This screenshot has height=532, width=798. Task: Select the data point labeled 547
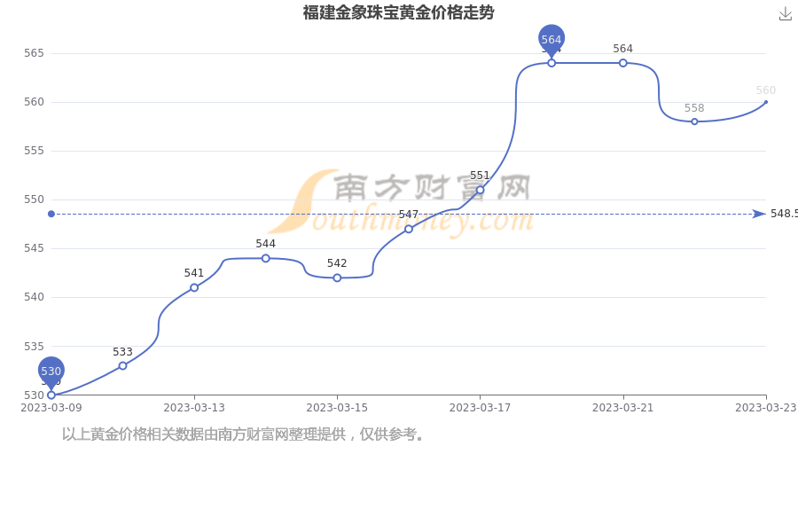(x=409, y=229)
